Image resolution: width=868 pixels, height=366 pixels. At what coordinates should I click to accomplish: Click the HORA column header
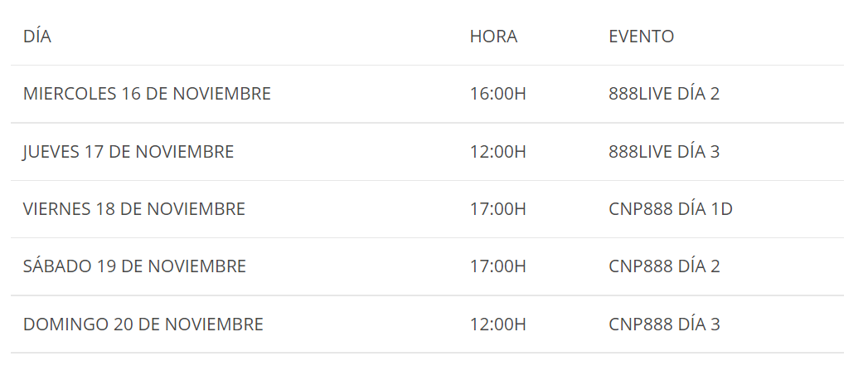point(493,36)
